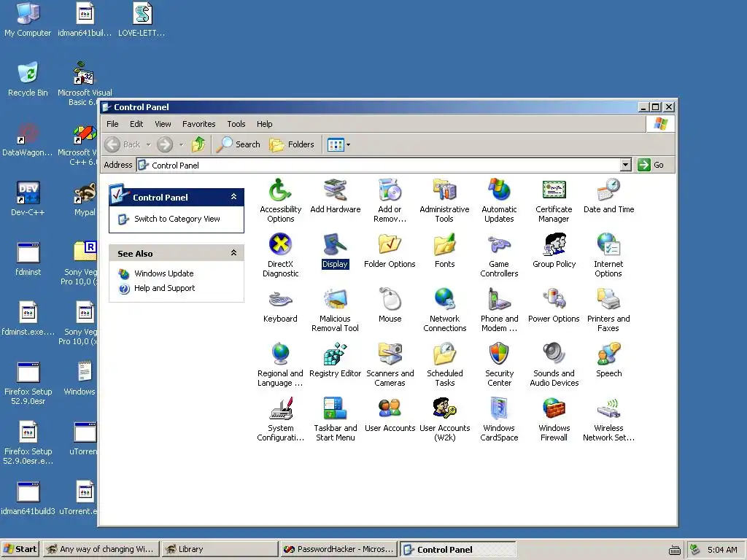747x560 pixels.
Task: Select System Configuration icon
Action: 280,408
